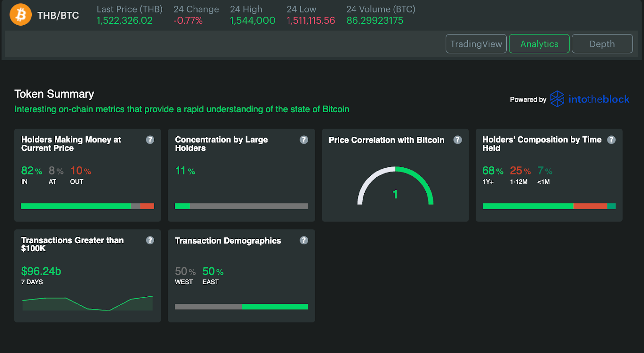Click the 68% 1Y+ holders value
This screenshot has height=353, width=644.
coord(493,171)
